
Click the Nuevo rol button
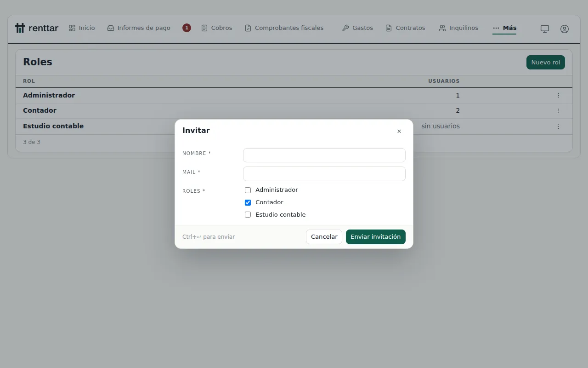(546, 63)
